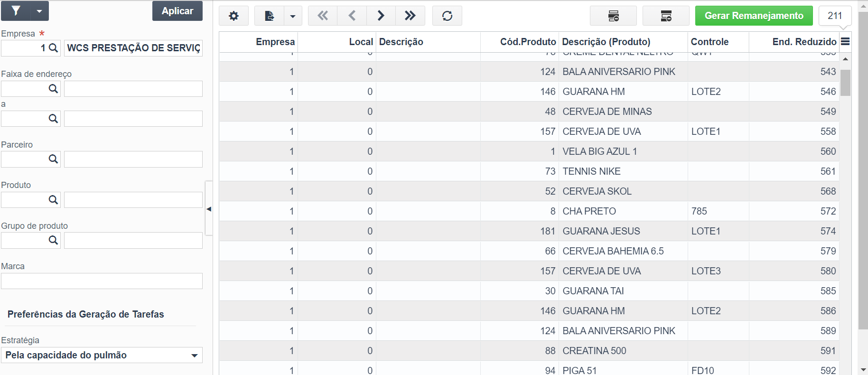Viewport: 868px width, 375px height.
Task: Sort by Cód.Produto column header
Action: pos(528,42)
